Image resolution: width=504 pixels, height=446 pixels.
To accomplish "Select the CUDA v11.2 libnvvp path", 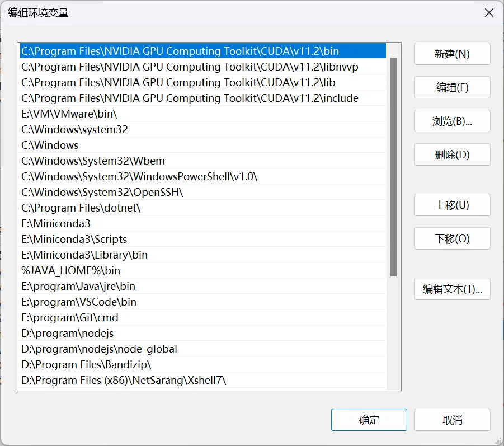I will (190, 67).
